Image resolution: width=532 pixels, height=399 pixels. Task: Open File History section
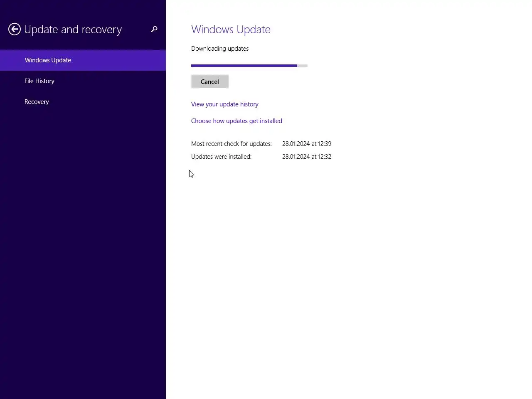click(83, 81)
